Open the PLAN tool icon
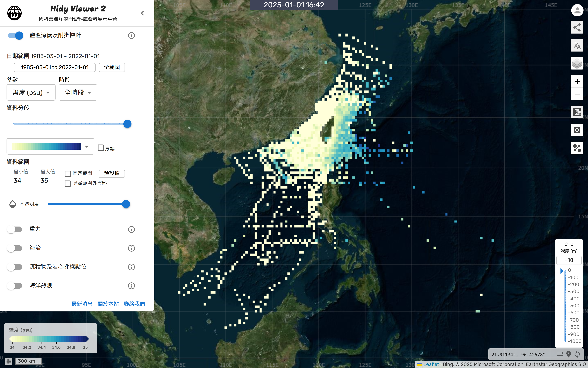588x368 pixels. coord(577,112)
